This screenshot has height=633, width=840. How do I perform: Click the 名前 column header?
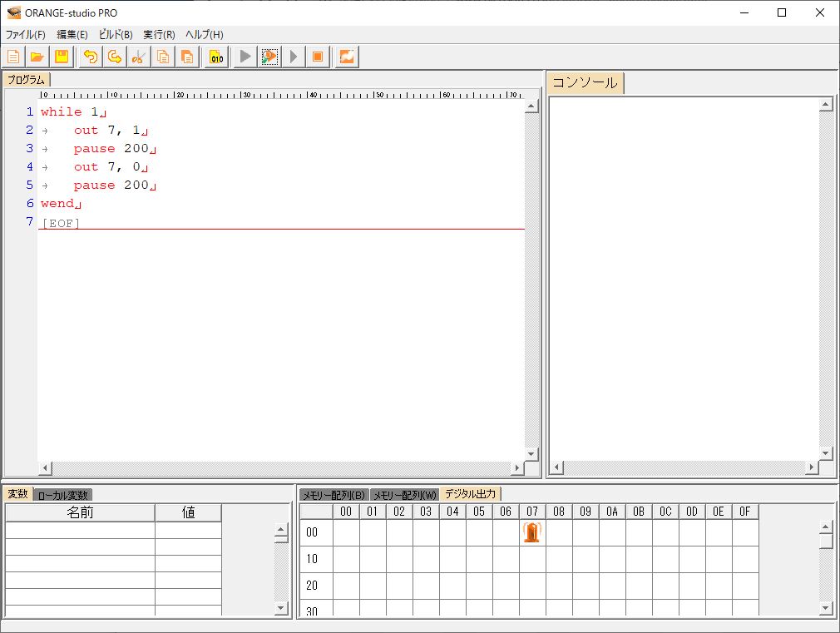[81, 512]
